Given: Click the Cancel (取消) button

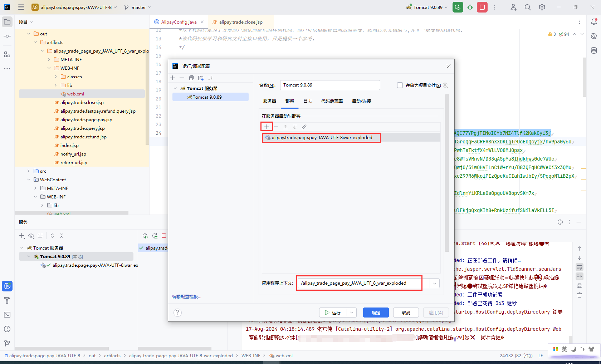Looking at the screenshot, I should click(406, 313).
